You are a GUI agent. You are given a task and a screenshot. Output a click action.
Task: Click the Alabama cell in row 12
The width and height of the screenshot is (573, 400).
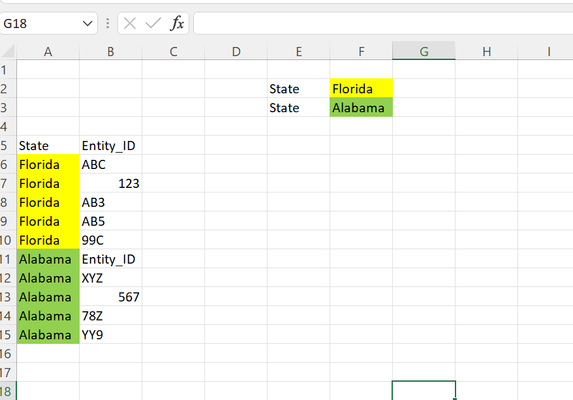click(48, 278)
